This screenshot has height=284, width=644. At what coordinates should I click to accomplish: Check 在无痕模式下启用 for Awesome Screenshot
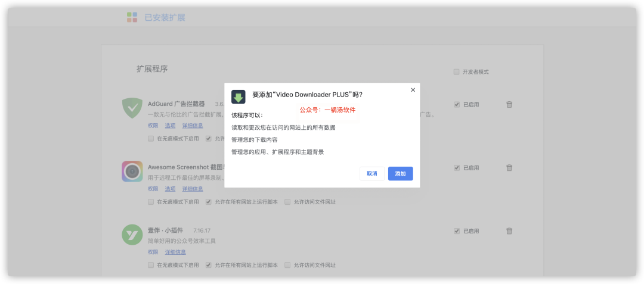point(151,202)
